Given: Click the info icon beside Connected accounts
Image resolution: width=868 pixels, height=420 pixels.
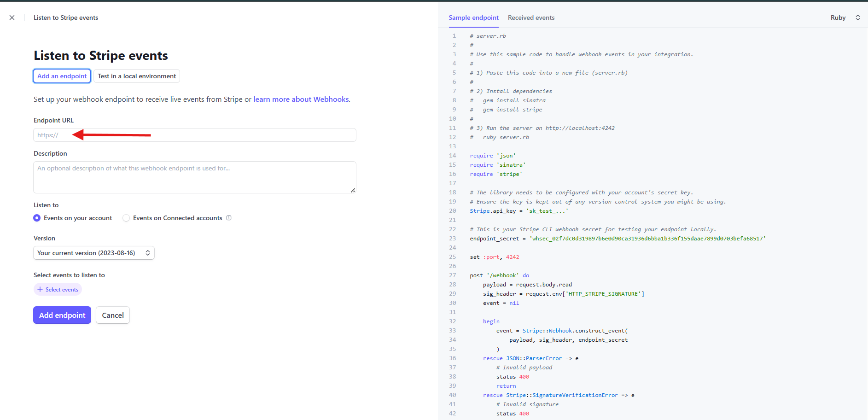Looking at the screenshot, I should pos(229,218).
